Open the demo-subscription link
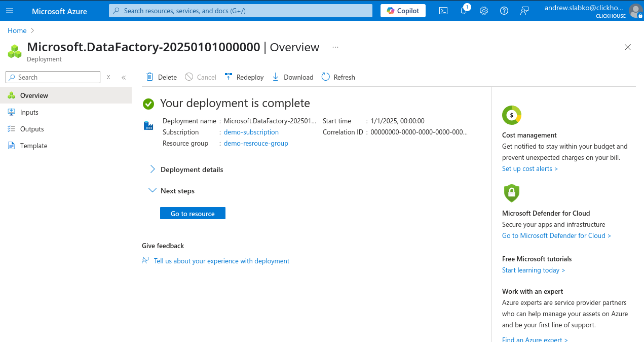The height and width of the screenshot is (342, 644). (x=251, y=132)
